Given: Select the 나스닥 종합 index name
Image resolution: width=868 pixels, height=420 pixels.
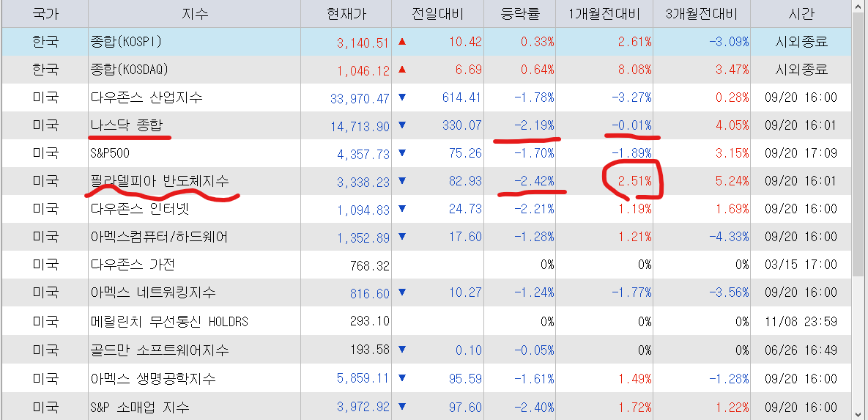Looking at the screenshot, I should click(x=127, y=126).
